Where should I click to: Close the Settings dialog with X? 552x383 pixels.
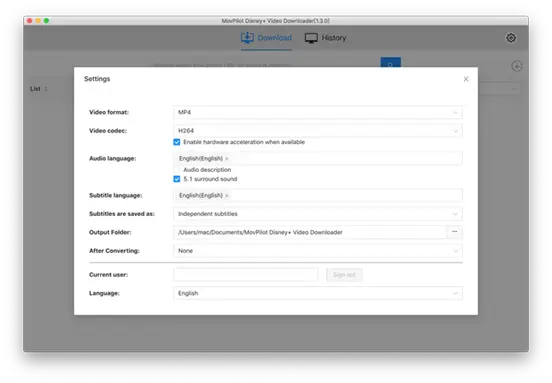coord(466,79)
